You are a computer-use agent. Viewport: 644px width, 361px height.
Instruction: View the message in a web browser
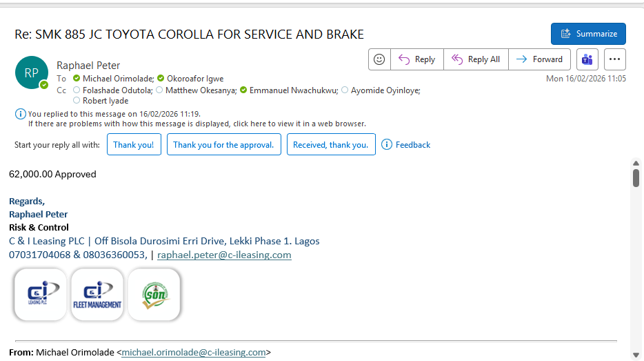[197, 124]
